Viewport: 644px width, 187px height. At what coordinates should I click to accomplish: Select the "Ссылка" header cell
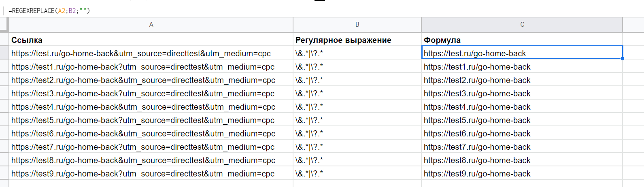coord(151,40)
